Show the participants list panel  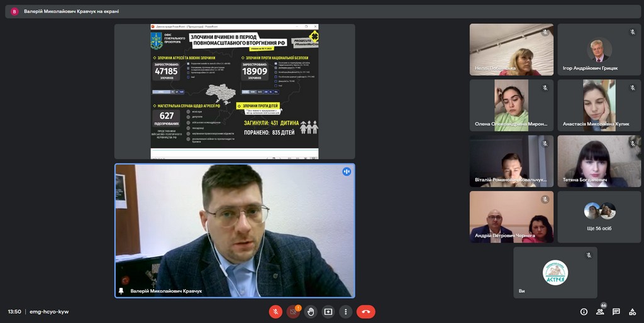(600, 312)
